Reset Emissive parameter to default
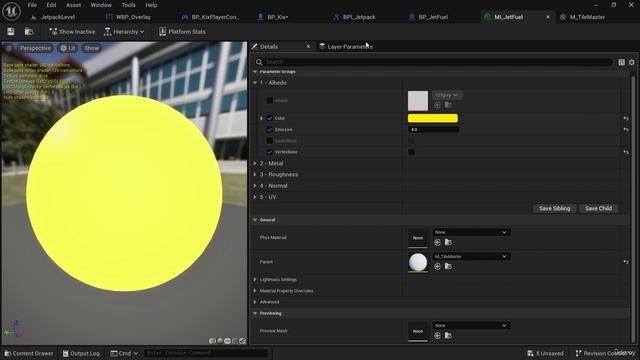This screenshot has height=360, width=640. (x=626, y=129)
